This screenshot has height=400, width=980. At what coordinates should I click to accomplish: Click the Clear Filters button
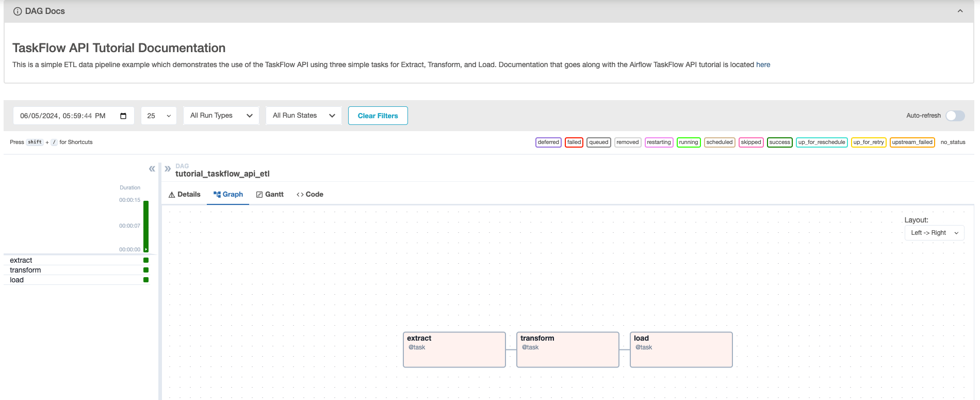(x=378, y=116)
